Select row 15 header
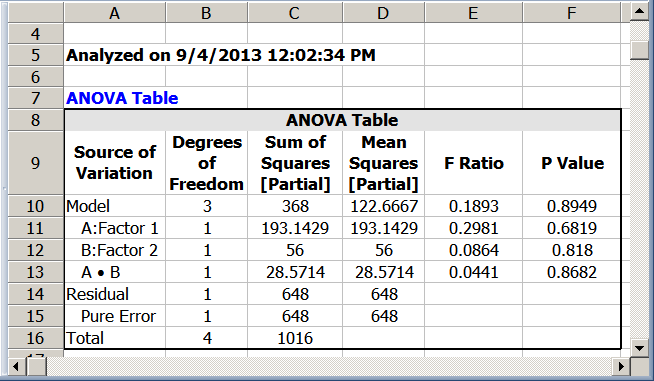The height and width of the screenshot is (381, 654). point(35,316)
